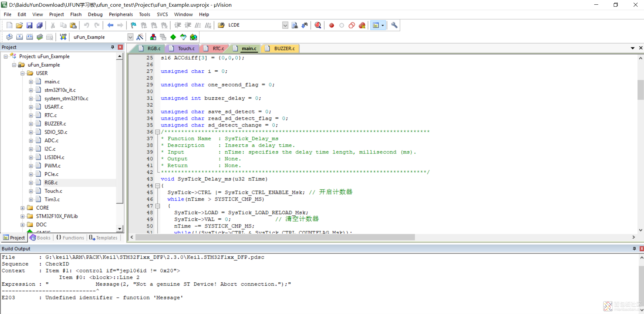The height and width of the screenshot is (314, 644).
Task: Start the debug session
Action: click(318, 25)
